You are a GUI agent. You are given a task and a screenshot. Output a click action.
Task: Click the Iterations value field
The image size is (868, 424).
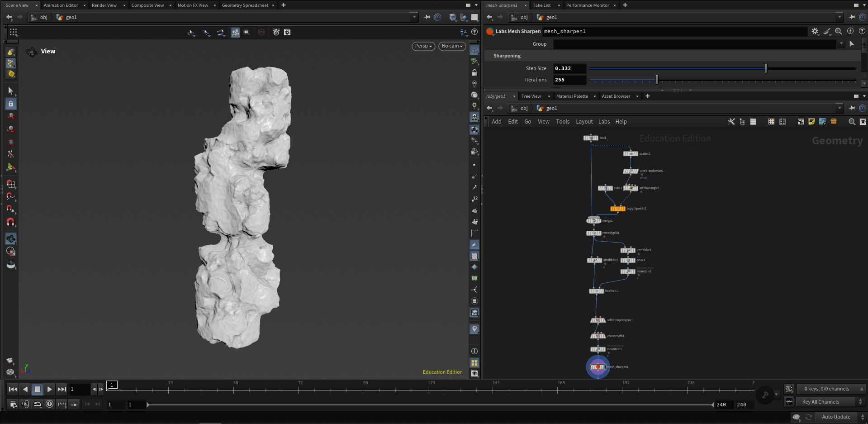tap(569, 80)
